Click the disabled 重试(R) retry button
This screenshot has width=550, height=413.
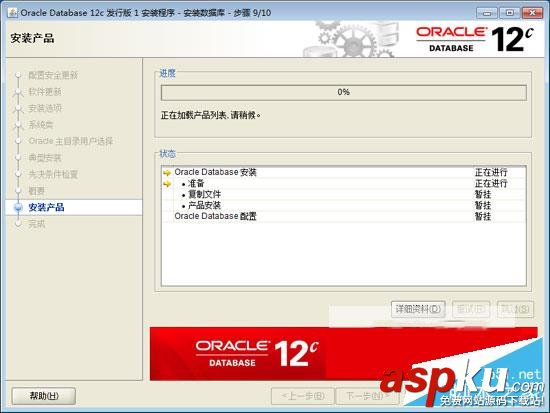471,309
